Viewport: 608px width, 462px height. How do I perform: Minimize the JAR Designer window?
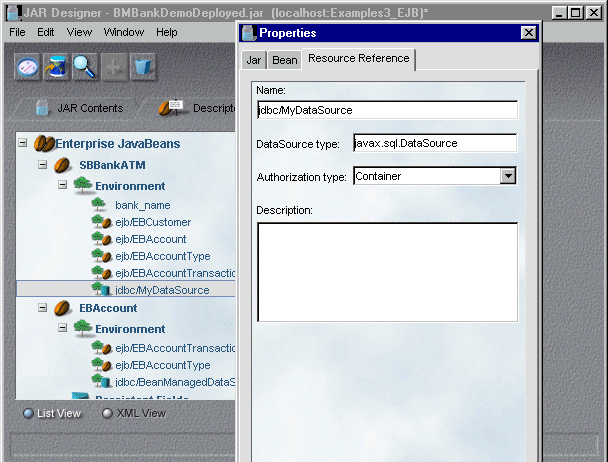[559, 13]
